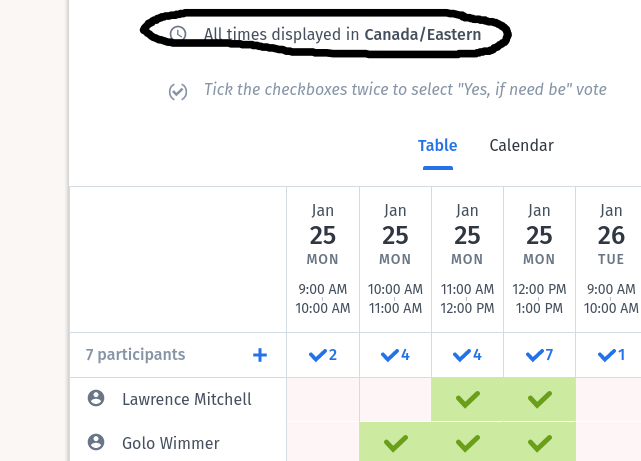Screen dimensions: 641x461
Task: Click the checkmark circle hint icon
Action: click(178, 92)
